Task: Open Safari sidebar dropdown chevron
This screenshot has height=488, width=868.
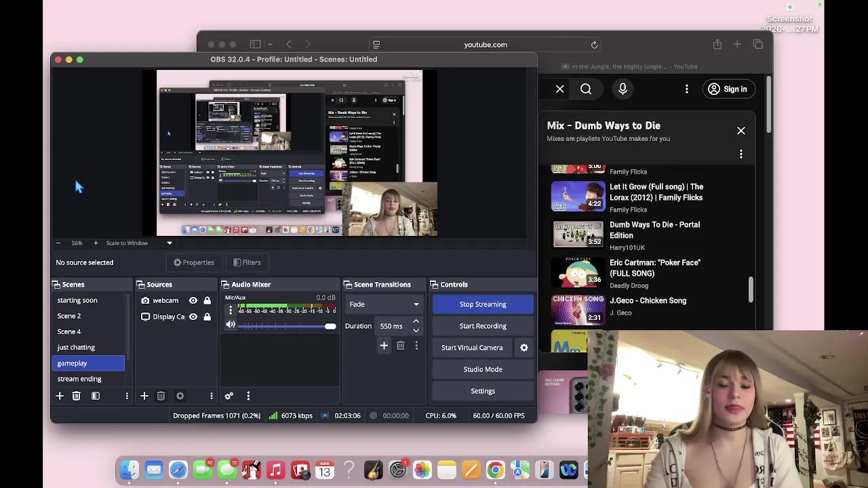Action: (270, 45)
